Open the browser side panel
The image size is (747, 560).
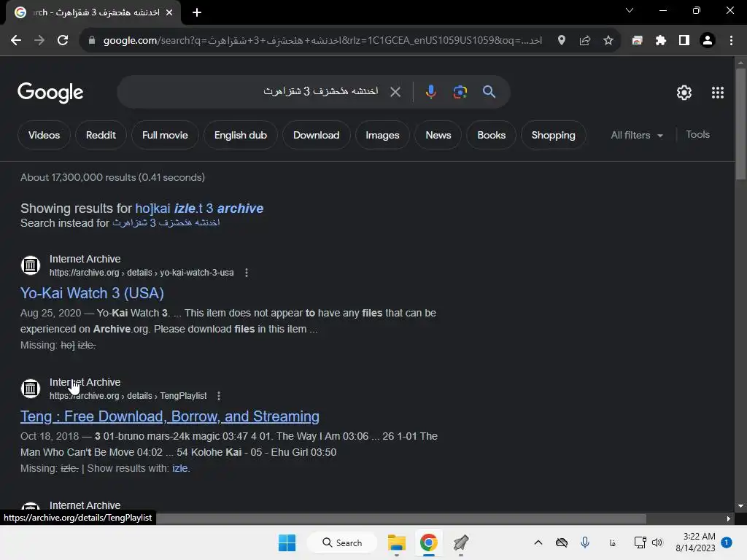tap(684, 41)
